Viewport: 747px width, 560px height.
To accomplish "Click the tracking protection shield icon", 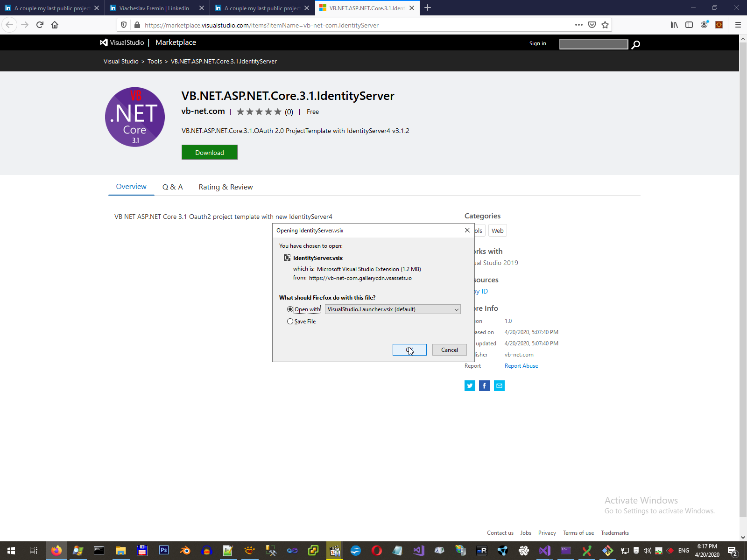I will click(x=124, y=25).
